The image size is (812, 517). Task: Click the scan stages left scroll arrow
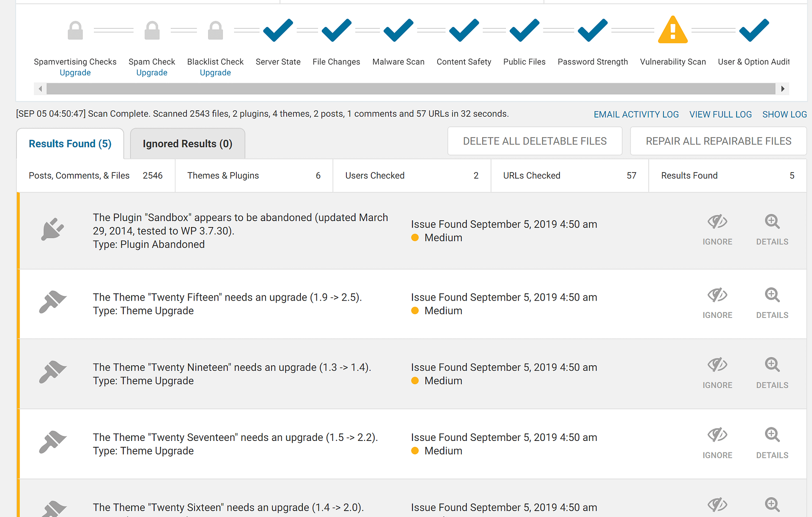point(40,89)
